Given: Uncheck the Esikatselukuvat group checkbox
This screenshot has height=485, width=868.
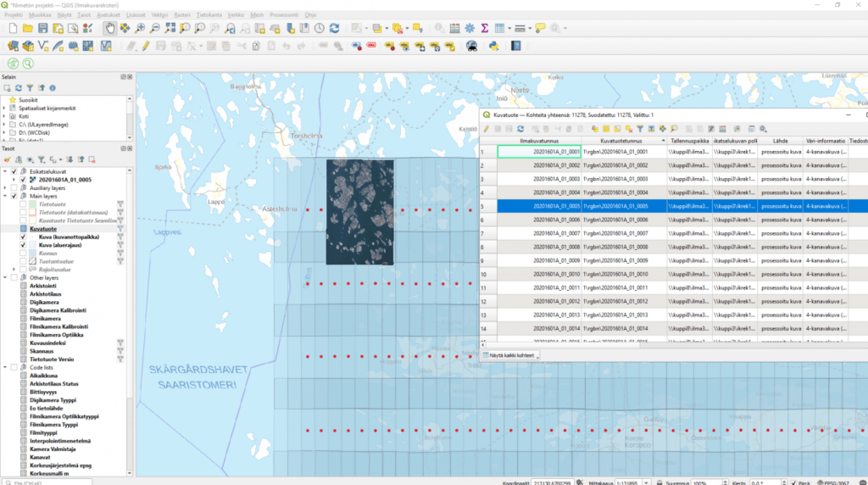Looking at the screenshot, I should [x=14, y=171].
